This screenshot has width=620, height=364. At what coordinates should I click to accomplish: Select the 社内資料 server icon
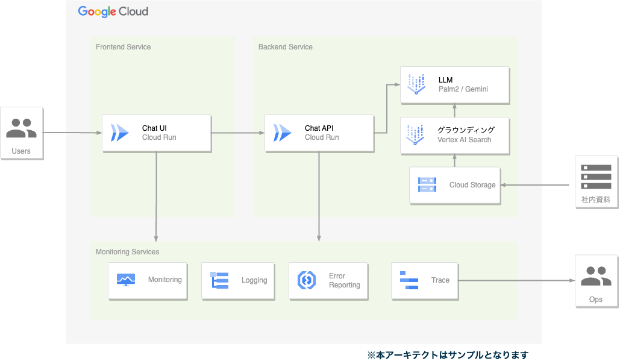(596, 177)
